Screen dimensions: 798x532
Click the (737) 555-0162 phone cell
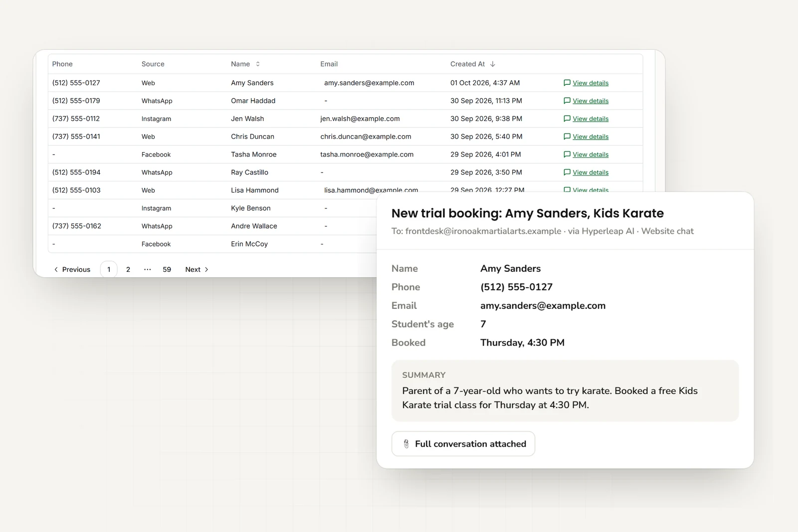(77, 226)
